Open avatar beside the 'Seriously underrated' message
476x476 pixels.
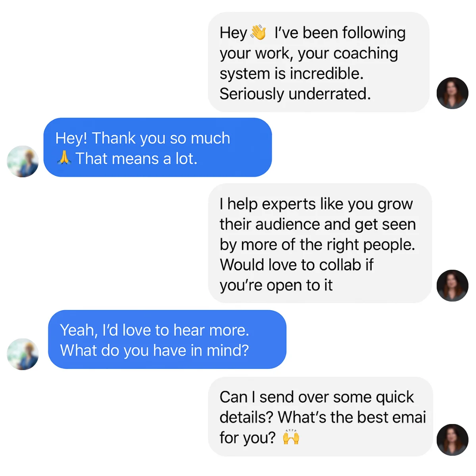pos(452,93)
